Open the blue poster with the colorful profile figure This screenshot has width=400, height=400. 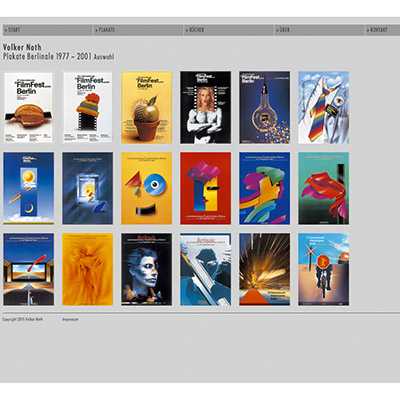click(265, 188)
